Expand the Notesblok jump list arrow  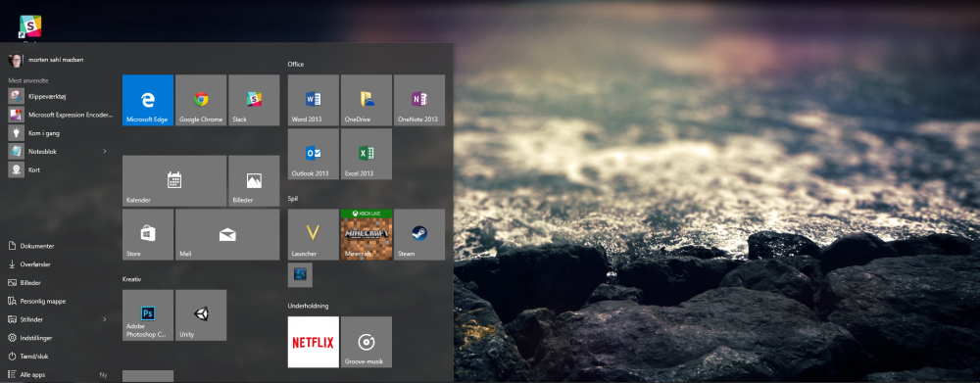pyautogui.click(x=105, y=151)
